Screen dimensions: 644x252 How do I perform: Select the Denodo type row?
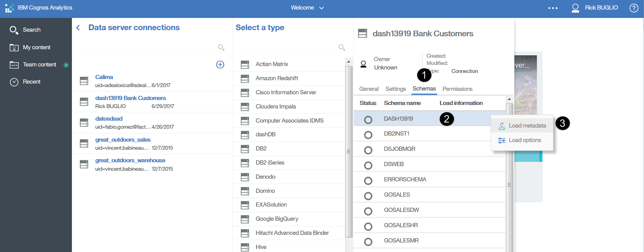coord(289,177)
